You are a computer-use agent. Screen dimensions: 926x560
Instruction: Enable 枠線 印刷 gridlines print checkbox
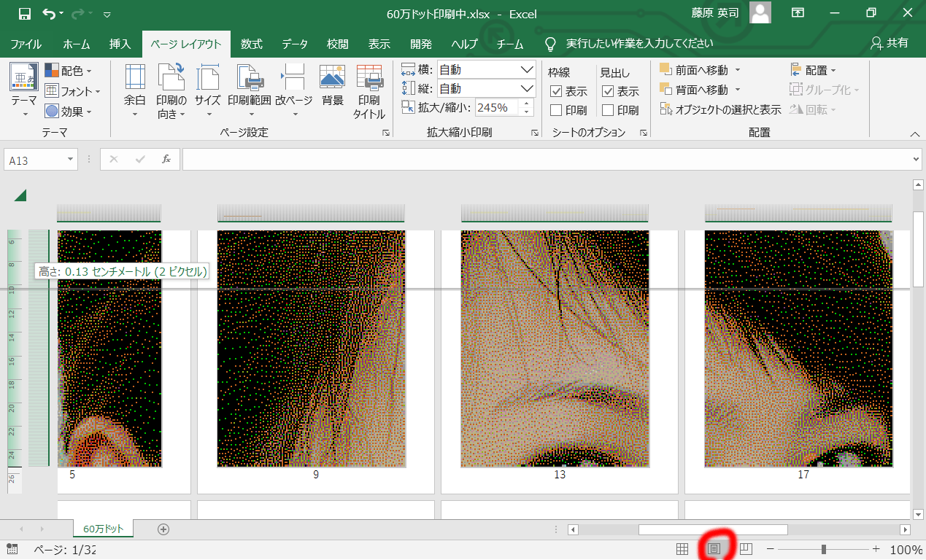click(x=556, y=110)
